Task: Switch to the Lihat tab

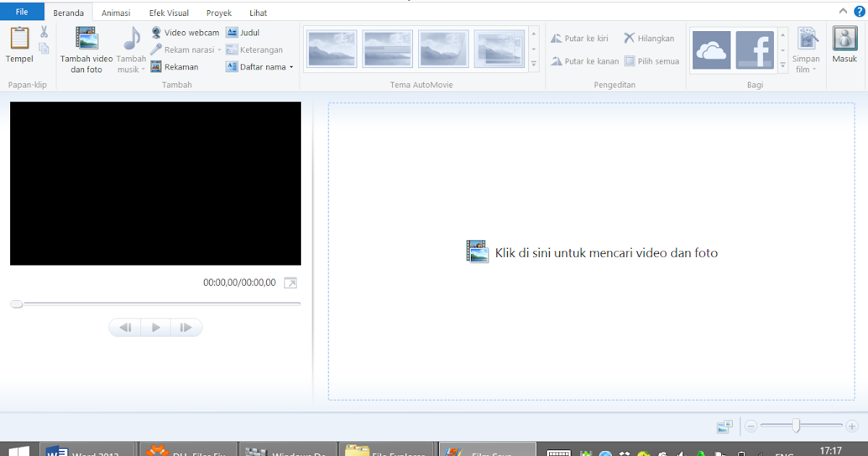Action: coord(258,13)
